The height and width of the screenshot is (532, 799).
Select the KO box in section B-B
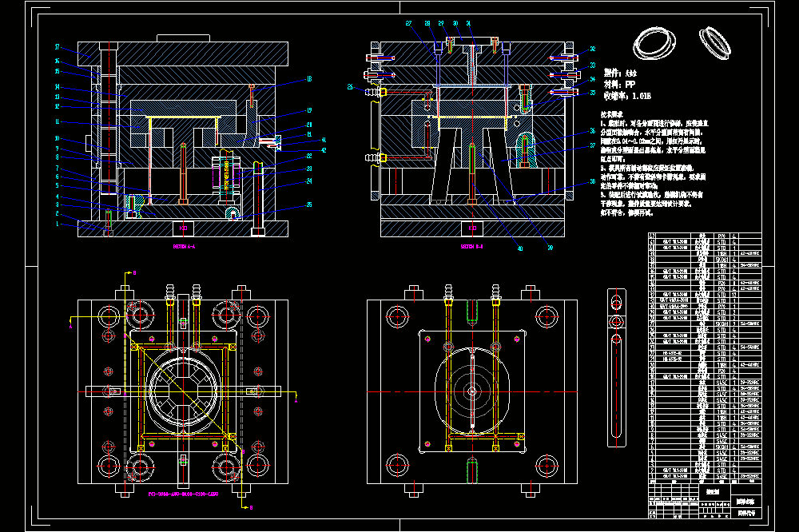click(472, 228)
